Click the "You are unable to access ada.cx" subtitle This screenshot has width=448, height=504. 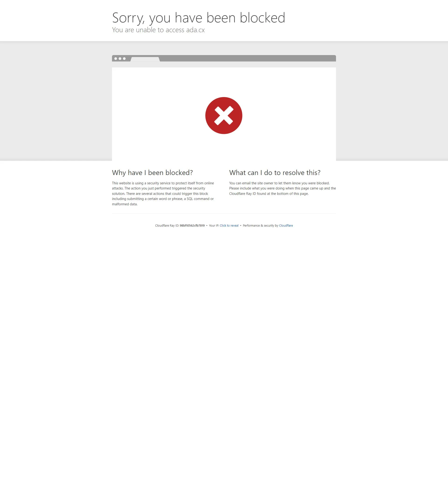[x=158, y=30]
